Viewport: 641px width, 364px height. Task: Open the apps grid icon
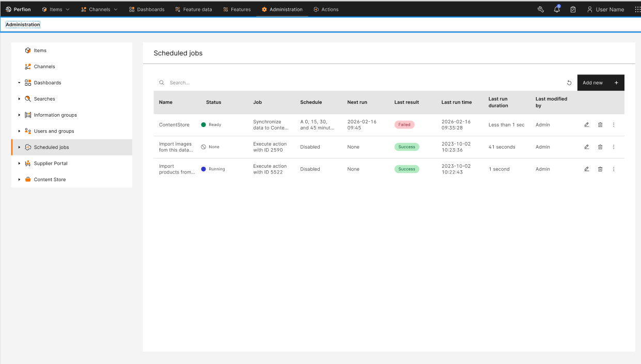(x=637, y=9)
